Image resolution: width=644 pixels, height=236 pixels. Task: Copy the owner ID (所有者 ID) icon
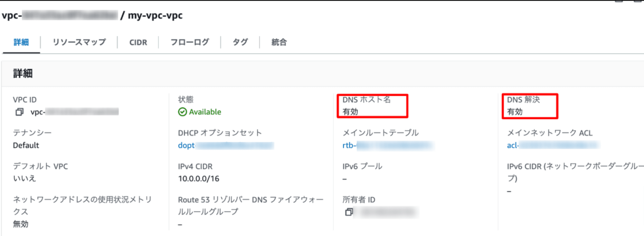pos(349,212)
